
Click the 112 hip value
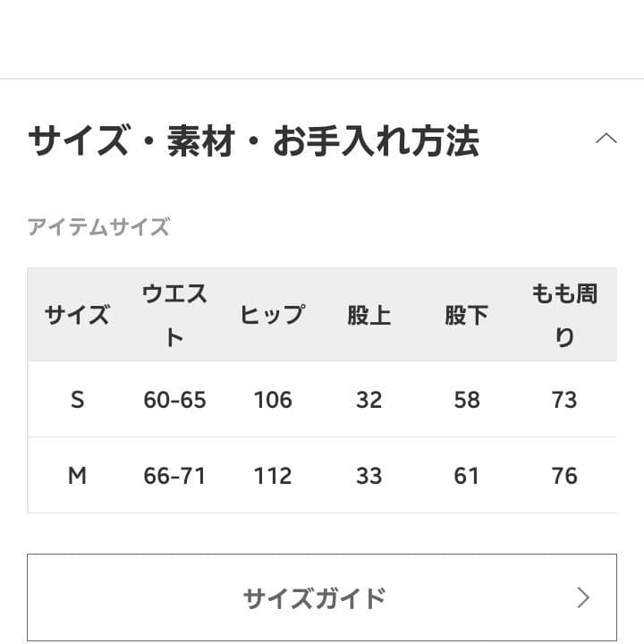272,476
